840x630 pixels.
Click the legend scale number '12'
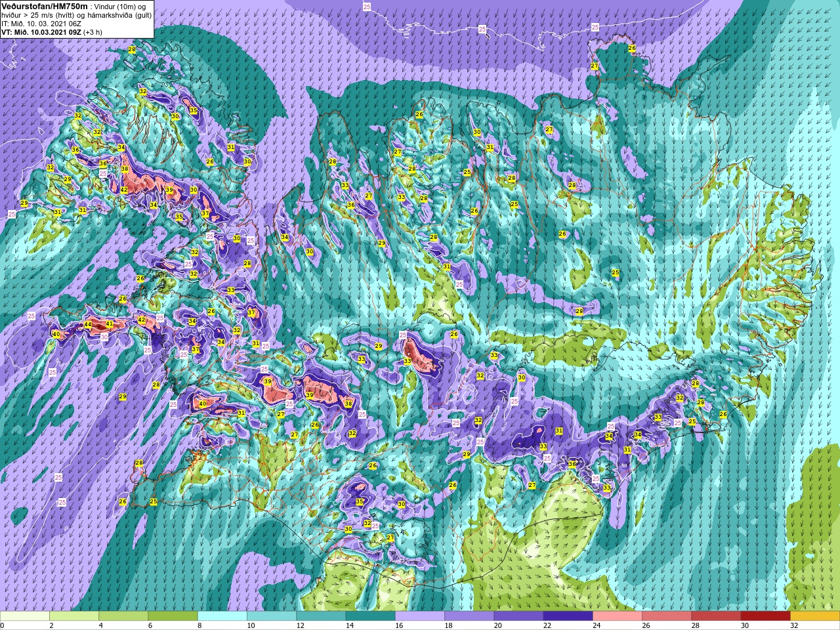tap(301, 626)
